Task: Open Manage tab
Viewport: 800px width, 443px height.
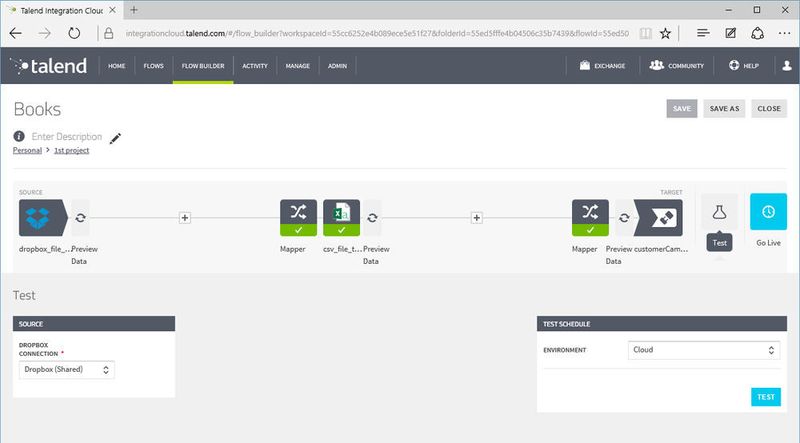Action: click(298, 66)
